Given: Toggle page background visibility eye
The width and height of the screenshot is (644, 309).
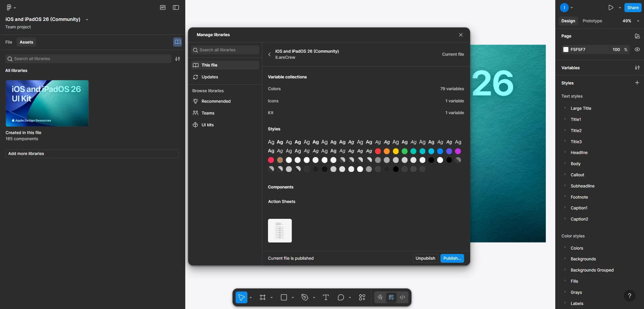Looking at the screenshot, I should [x=637, y=50].
